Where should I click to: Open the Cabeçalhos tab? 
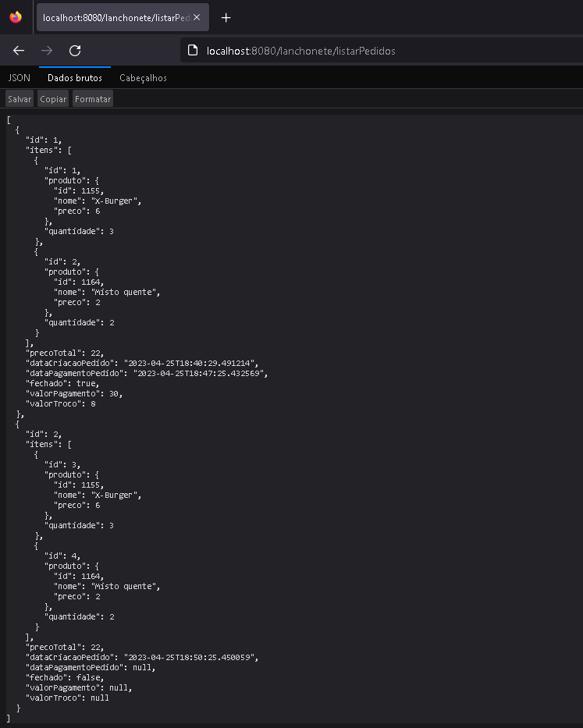(143, 77)
